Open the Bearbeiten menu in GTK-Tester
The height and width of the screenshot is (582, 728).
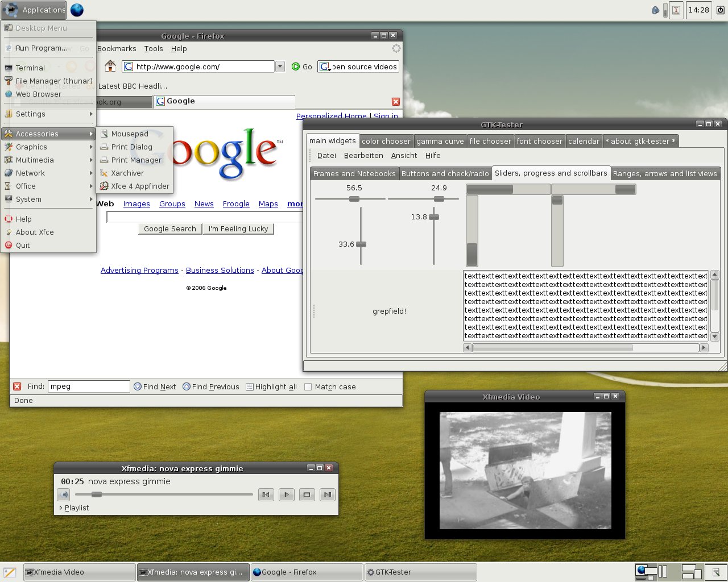point(363,155)
